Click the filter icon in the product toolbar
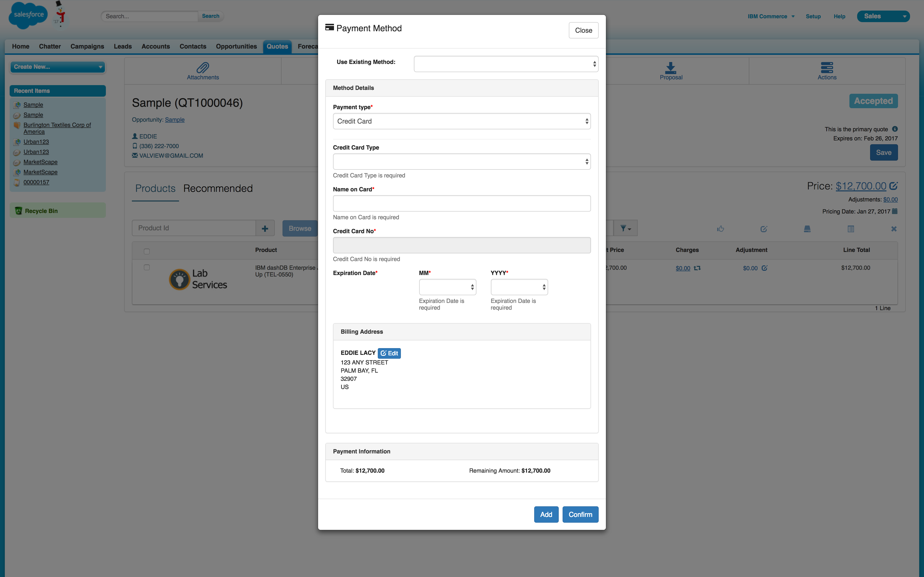 (x=625, y=228)
